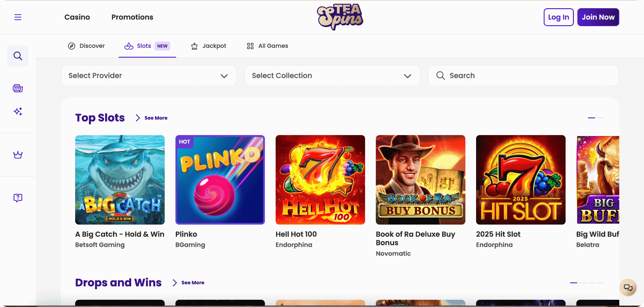This screenshot has height=307, width=644.
Task: Click the Log In button
Action: tap(558, 17)
